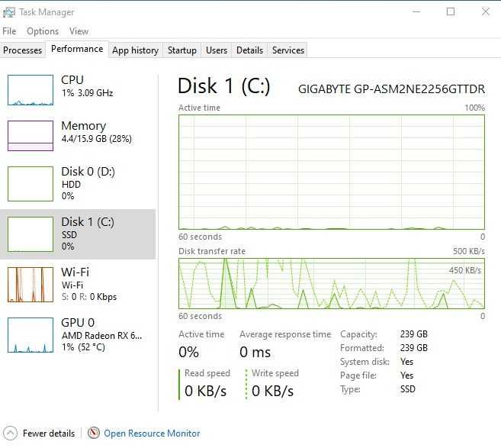
Task: Switch to the App history tab
Action: tap(135, 50)
